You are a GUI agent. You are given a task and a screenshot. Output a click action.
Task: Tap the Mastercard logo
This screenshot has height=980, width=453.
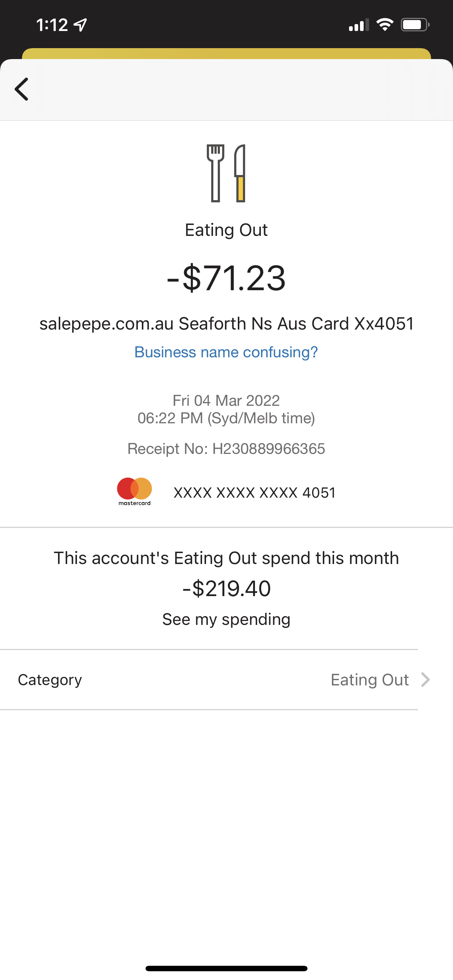coord(134,491)
